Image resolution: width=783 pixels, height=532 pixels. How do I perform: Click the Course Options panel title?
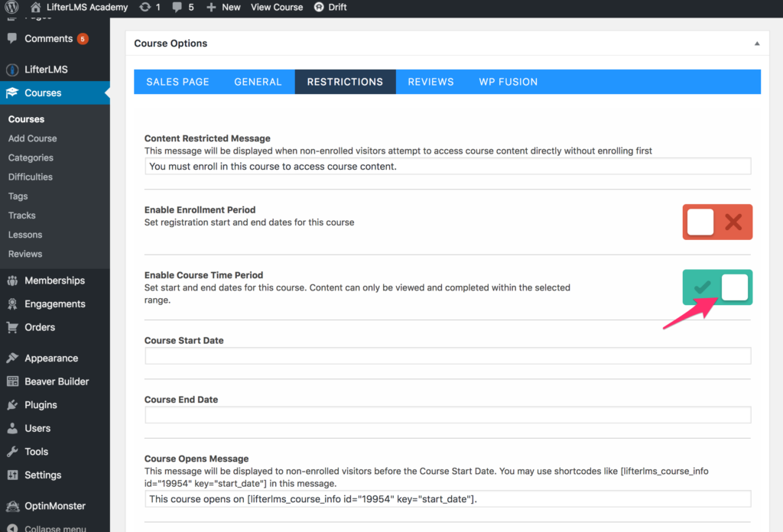click(x=171, y=44)
